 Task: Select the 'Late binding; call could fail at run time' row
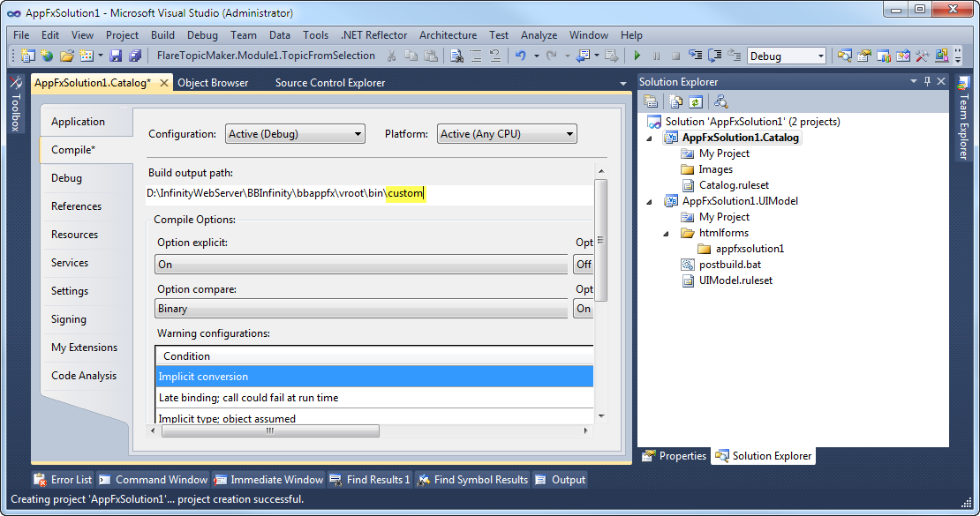tap(374, 398)
